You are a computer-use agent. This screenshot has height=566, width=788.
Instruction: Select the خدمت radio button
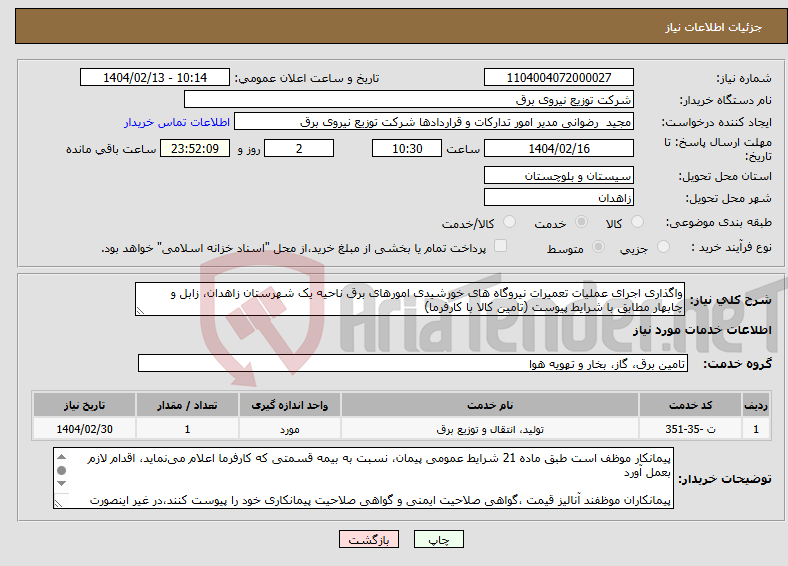pos(581,222)
